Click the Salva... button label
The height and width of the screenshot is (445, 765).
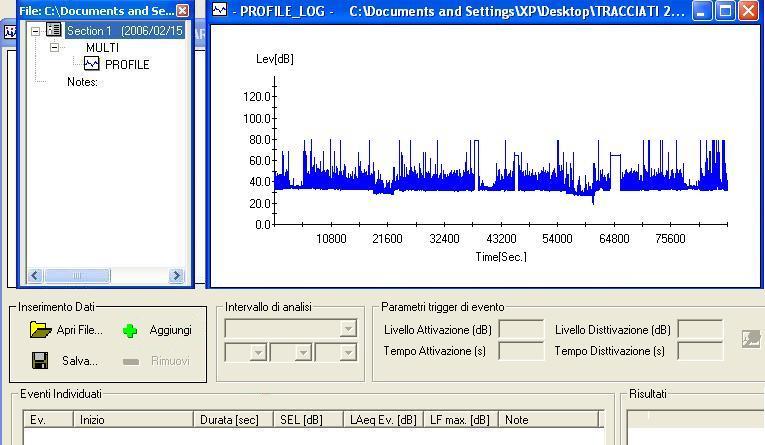80,361
